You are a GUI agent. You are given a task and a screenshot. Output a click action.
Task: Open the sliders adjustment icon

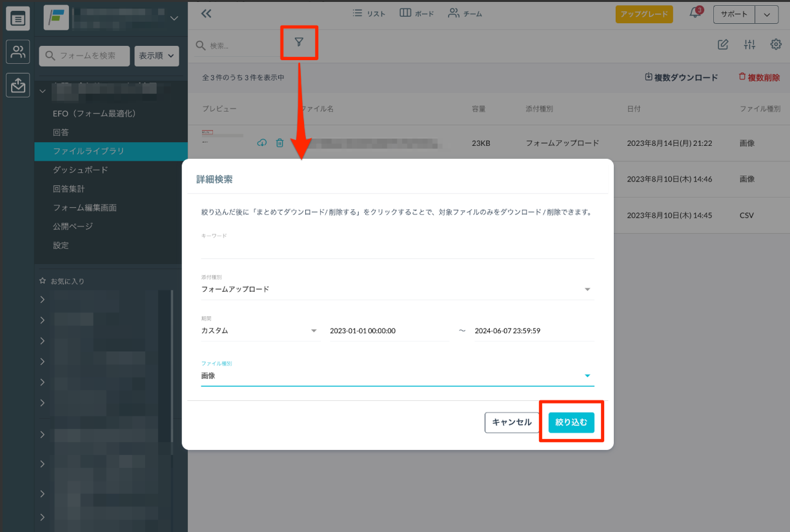click(x=749, y=45)
